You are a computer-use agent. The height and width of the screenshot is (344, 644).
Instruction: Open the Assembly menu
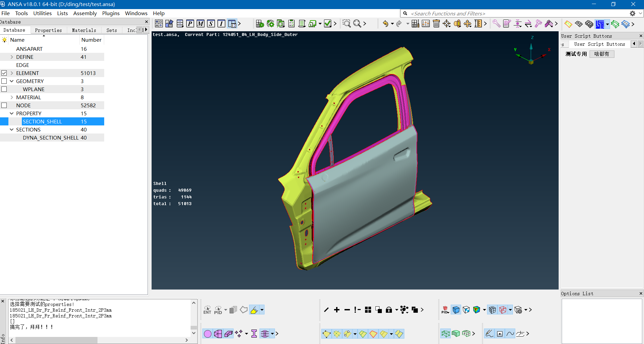85,13
